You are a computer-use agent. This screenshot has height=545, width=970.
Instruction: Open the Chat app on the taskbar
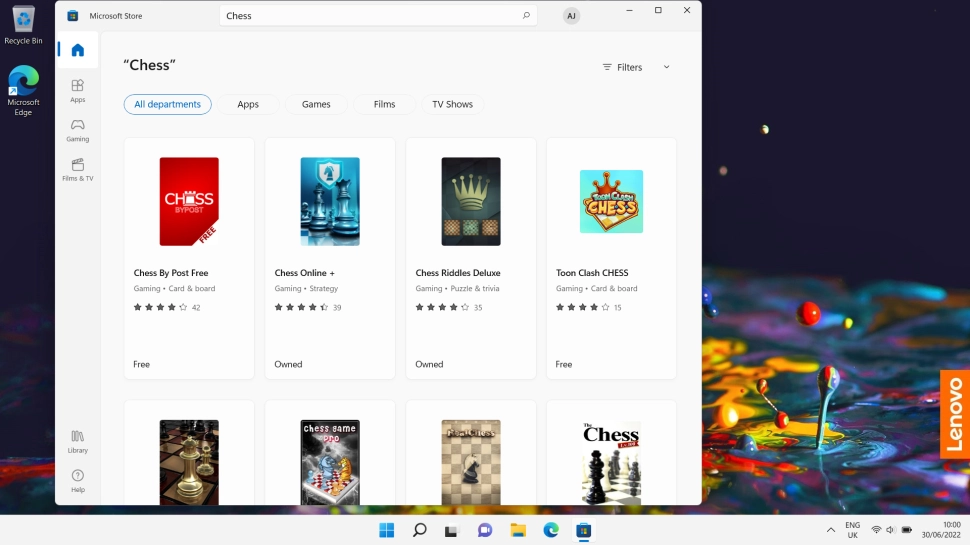pyautogui.click(x=485, y=530)
